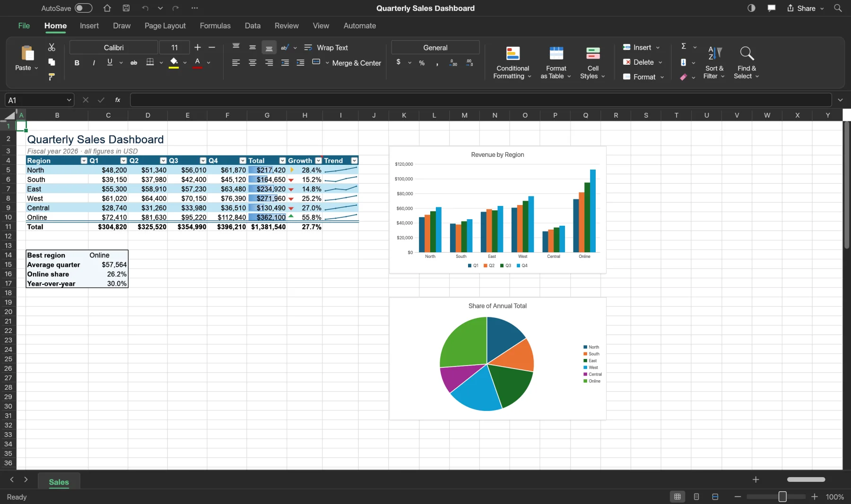Open the File menu
Image resolution: width=851 pixels, height=504 pixels.
(x=24, y=26)
